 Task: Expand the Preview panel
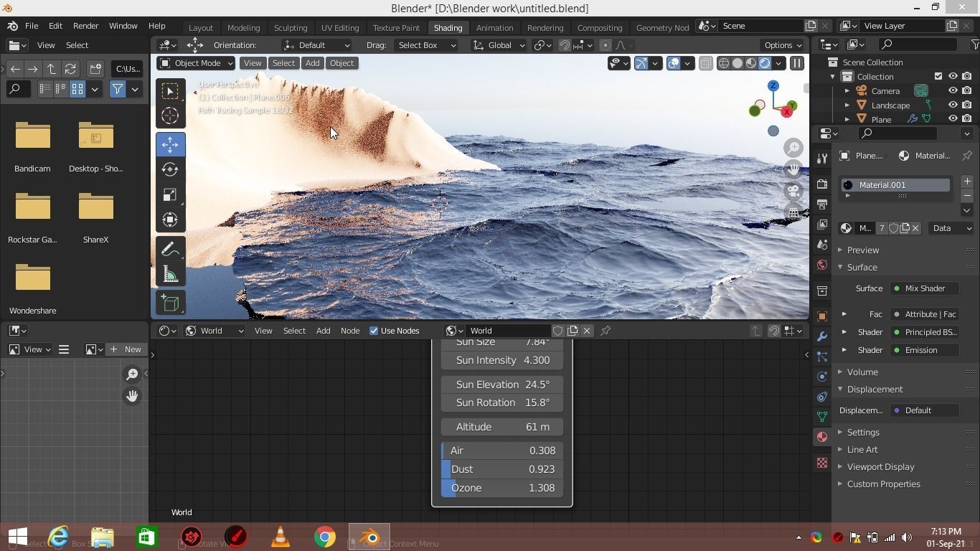(862, 250)
